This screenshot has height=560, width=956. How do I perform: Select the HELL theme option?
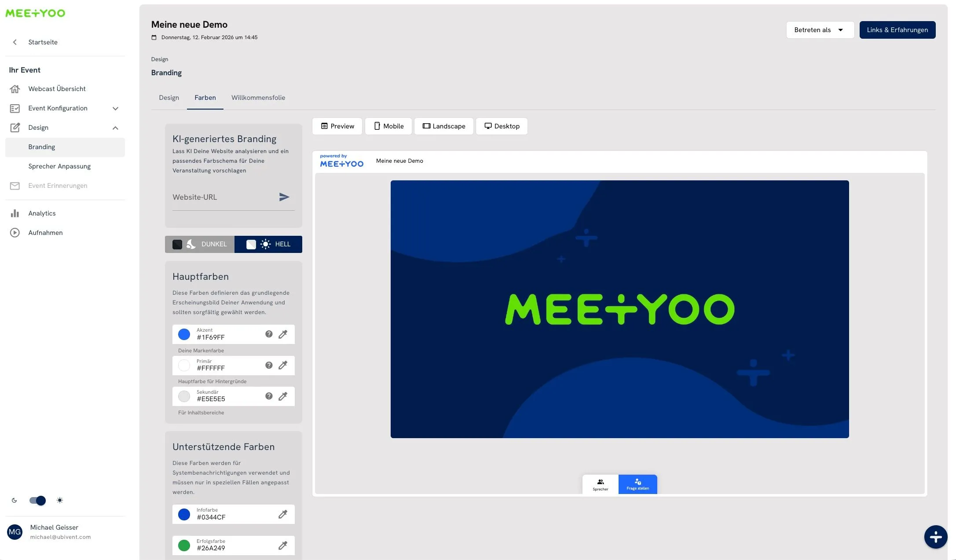(268, 244)
